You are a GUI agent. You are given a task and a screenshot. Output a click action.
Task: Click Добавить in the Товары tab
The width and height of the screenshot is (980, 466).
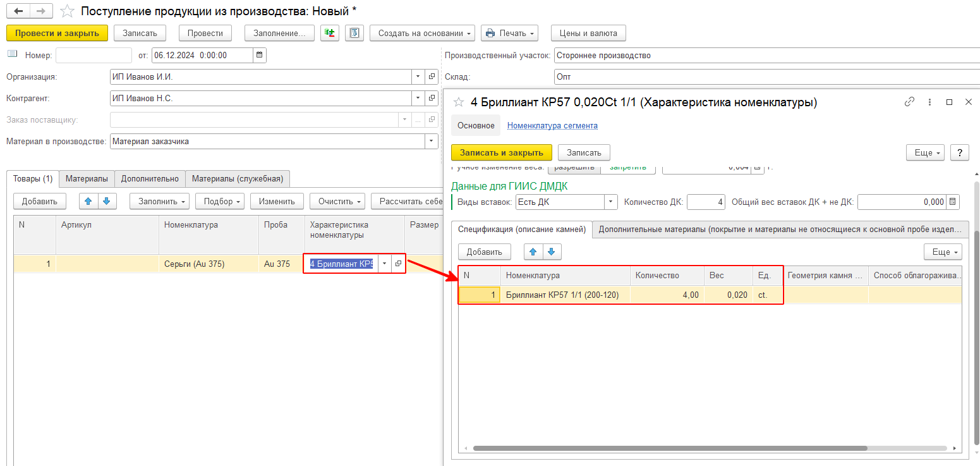39,201
